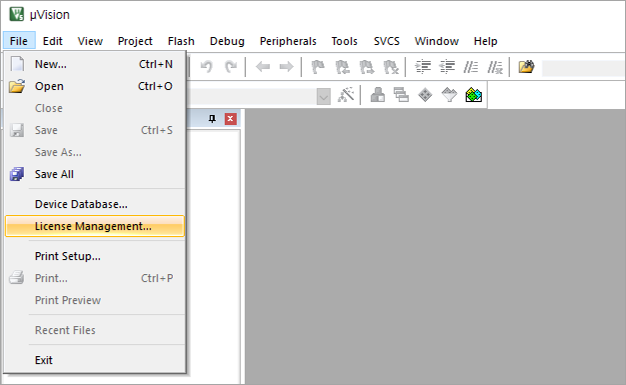
Task: Click the greyed Print Preview entry
Action: coord(95,300)
